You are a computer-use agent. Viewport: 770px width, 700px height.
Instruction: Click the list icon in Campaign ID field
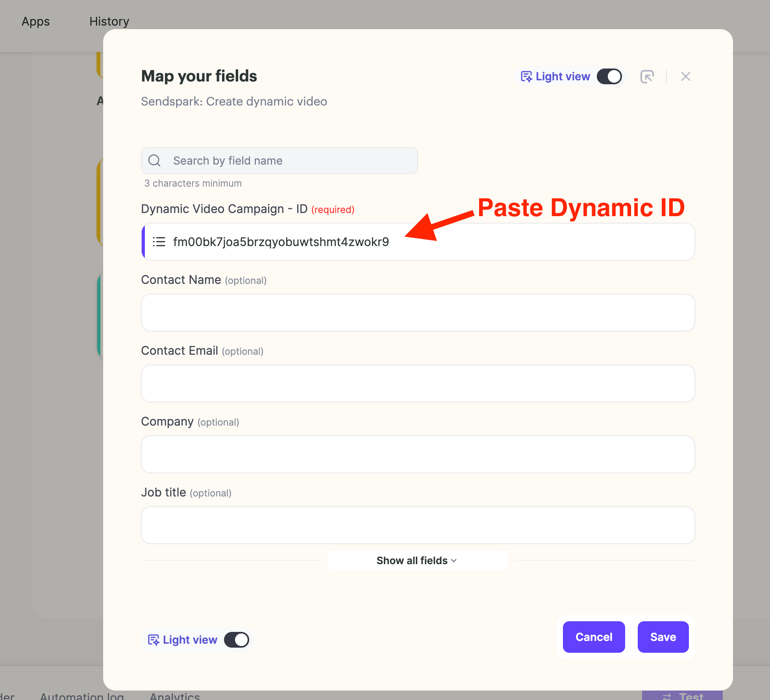(159, 242)
